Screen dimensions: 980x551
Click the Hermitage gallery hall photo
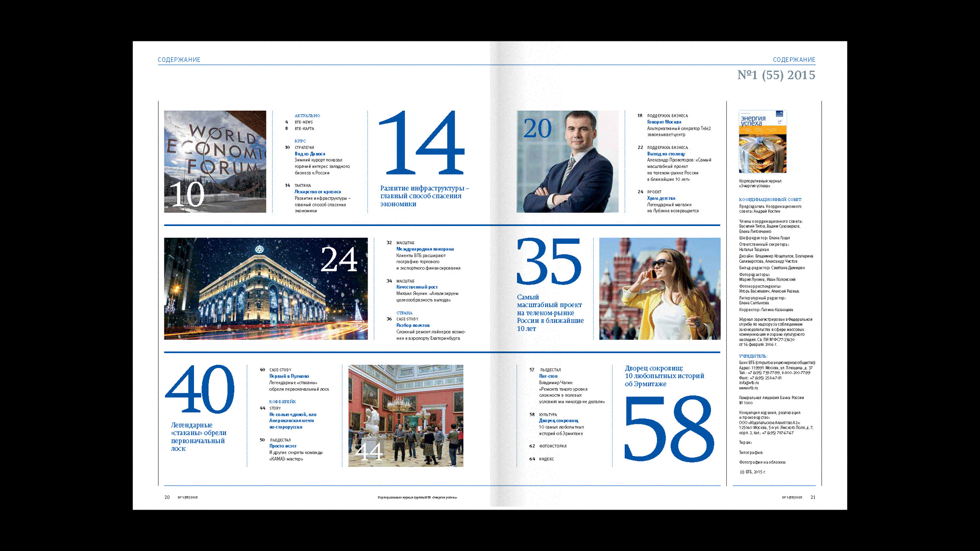coord(406,415)
